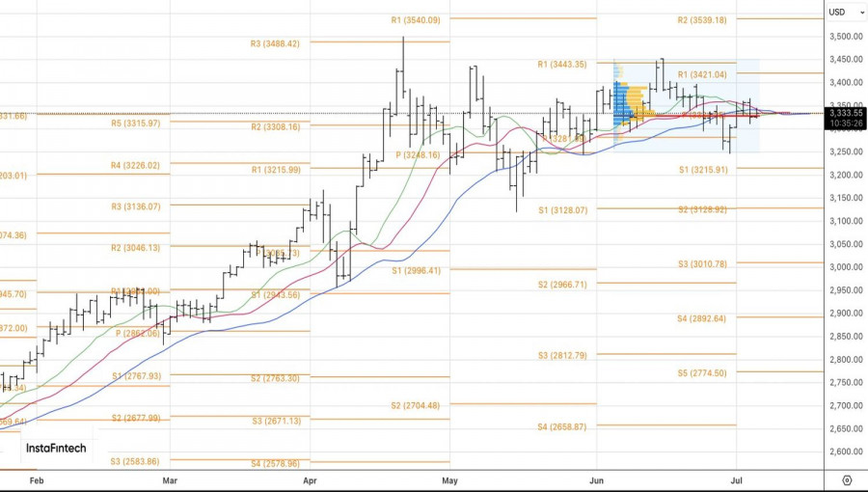
Task: Select the S2 (2763.30) support label
Action: coord(275,379)
